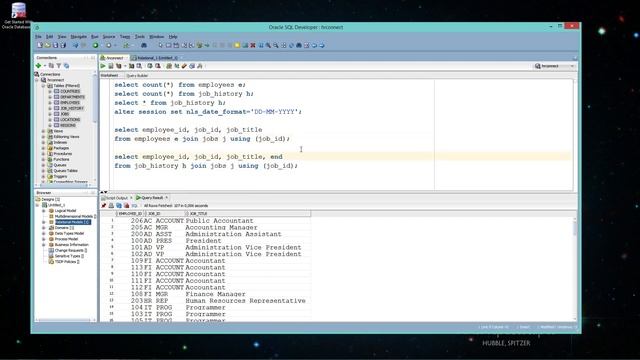The height and width of the screenshot is (360, 640).
Task: Open the Edit menu
Action: click(49, 37)
